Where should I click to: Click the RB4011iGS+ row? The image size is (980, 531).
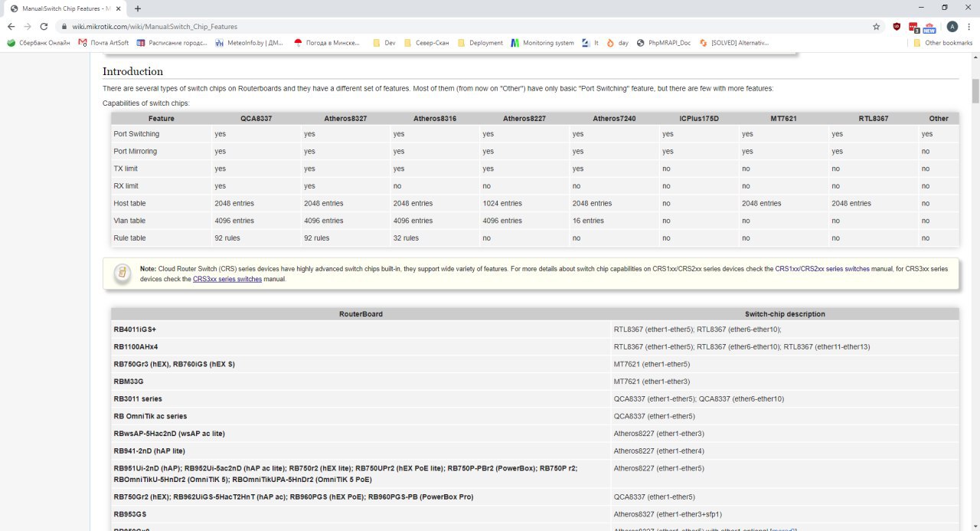pyautogui.click(x=534, y=329)
